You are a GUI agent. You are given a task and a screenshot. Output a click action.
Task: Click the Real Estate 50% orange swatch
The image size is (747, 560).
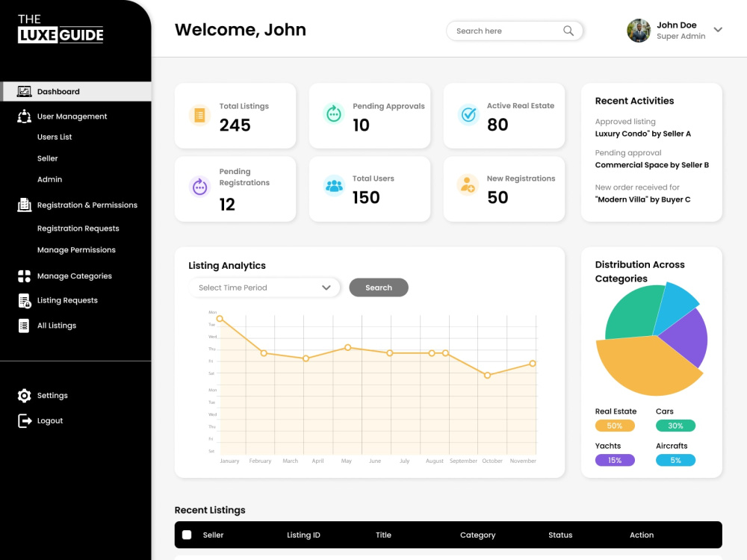(615, 426)
